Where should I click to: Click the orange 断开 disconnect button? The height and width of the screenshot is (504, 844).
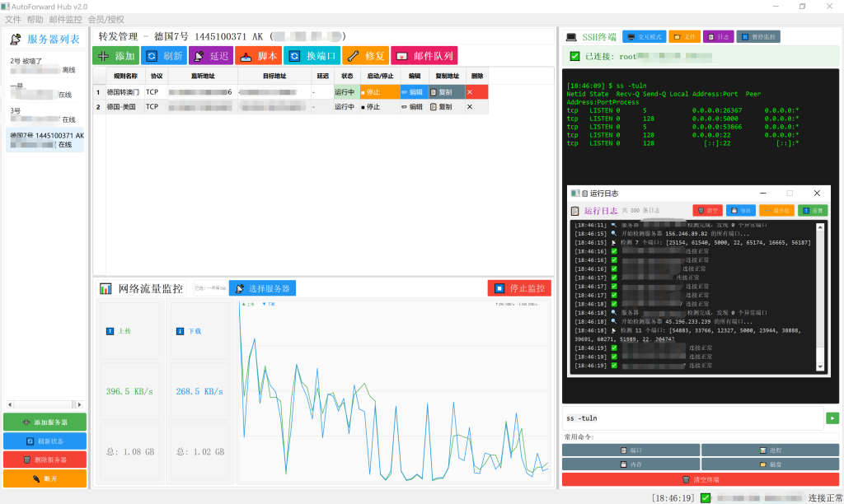(x=45, y=478)
